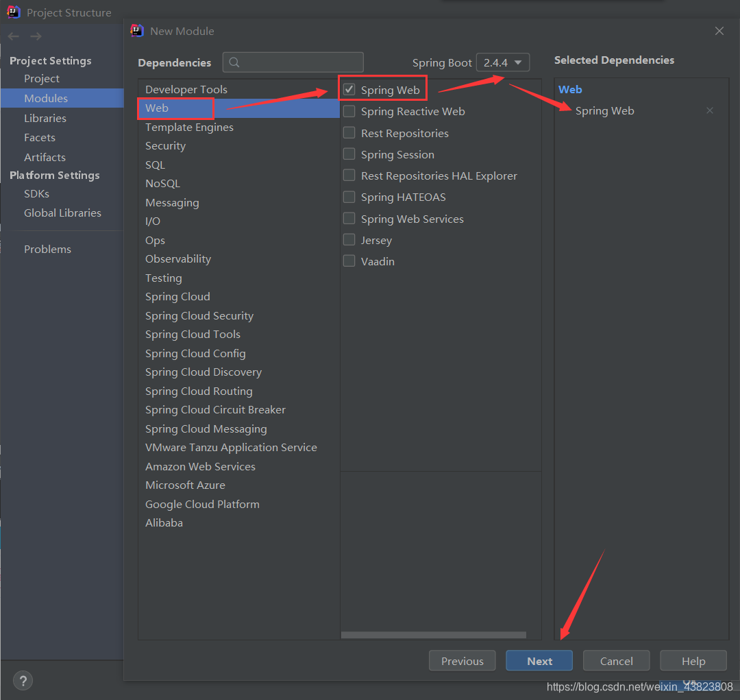This screenshot has width=740, height=700.
Task: Open Global Libraries settings
Action: coord(62,213)
